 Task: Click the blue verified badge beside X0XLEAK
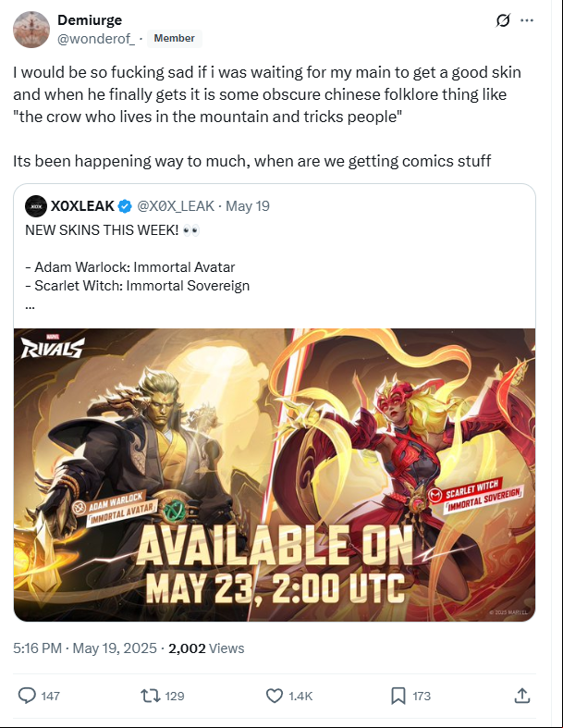pyautogui.click(x=125, y=206)
